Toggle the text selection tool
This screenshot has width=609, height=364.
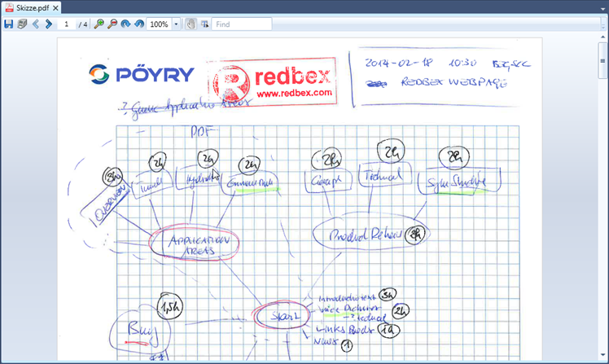(x=204, y=24)
